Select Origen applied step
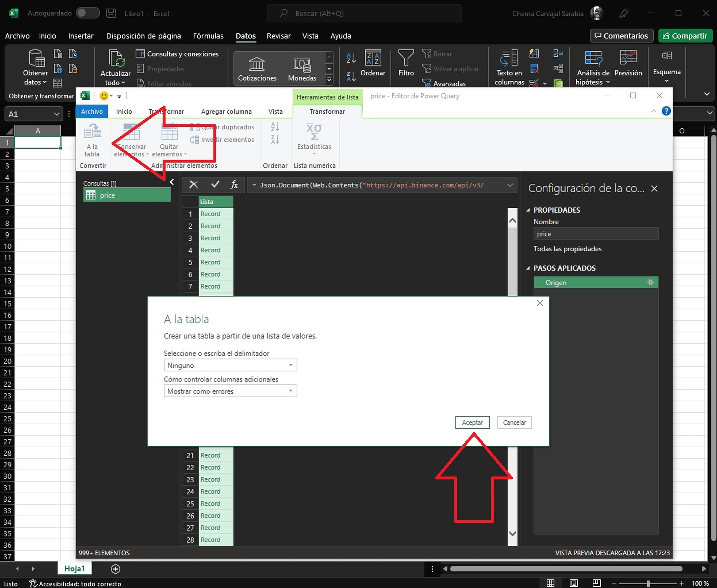The width and height of the screenshot is (717, 588). click(596, 282)
